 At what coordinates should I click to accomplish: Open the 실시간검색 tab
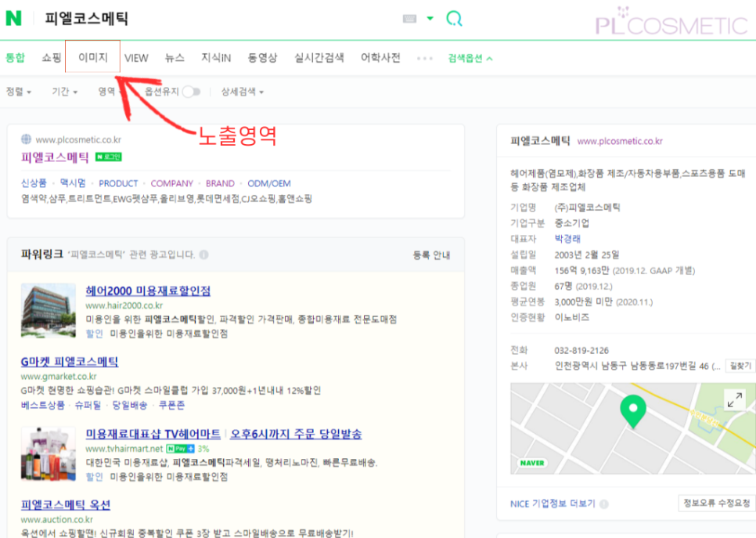(x=319, y=57)
